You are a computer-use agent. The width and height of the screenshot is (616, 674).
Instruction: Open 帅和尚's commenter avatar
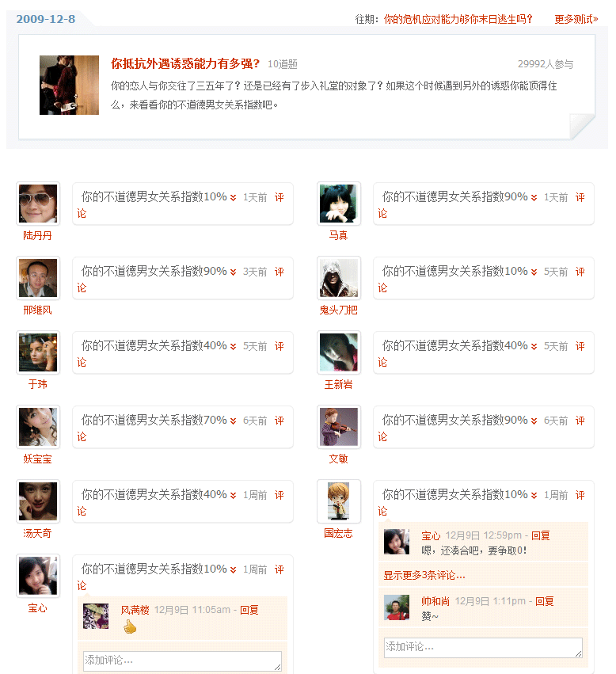(x=397, y=607)
